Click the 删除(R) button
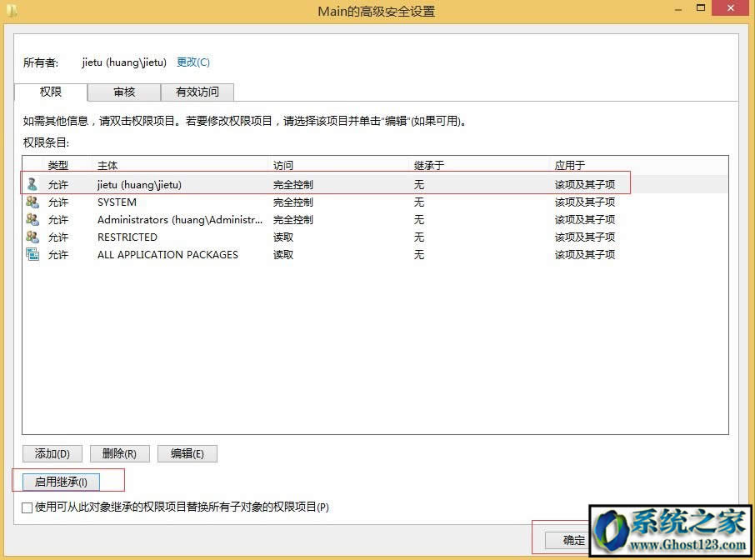The width and height of the screenshot is (755, 560). click(119, 453)
